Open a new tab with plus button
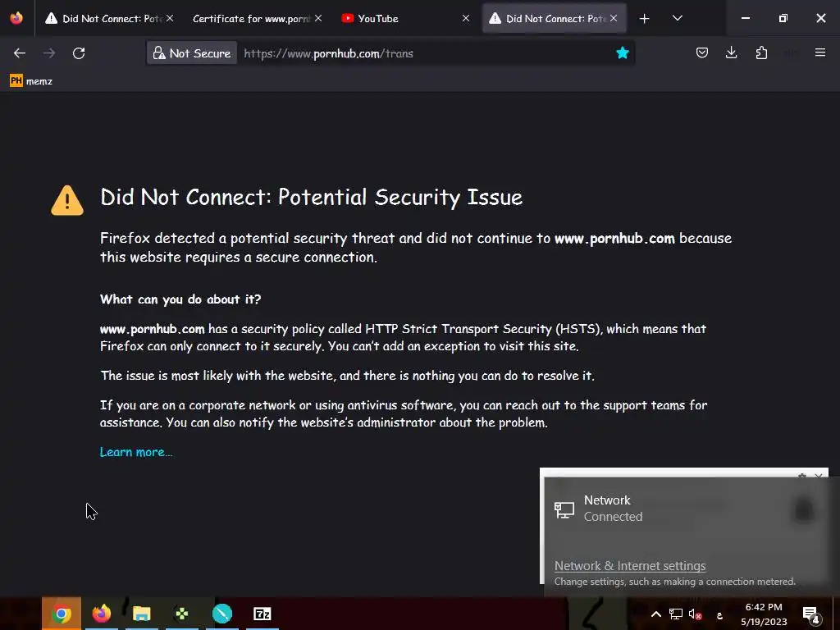Viewport: 840px width, 630px height. pyautogui.click(x=645, y=19)
